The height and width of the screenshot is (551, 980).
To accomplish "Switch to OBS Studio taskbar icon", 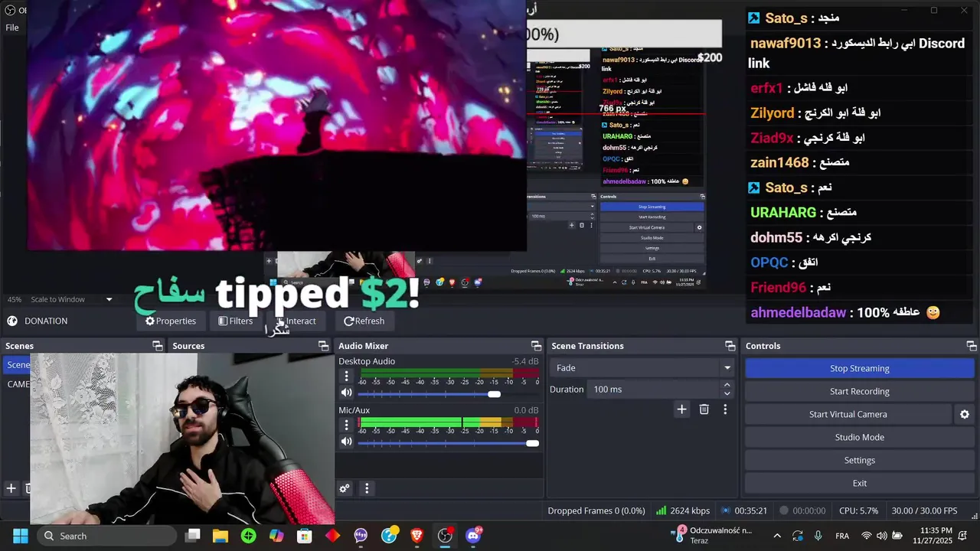I will pos(445,536).
